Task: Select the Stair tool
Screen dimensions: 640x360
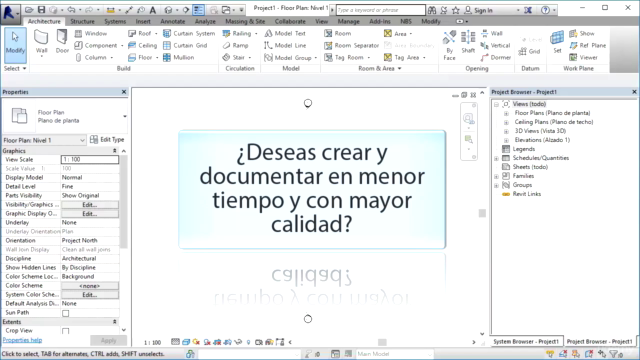Action: [x=234, y=58]
